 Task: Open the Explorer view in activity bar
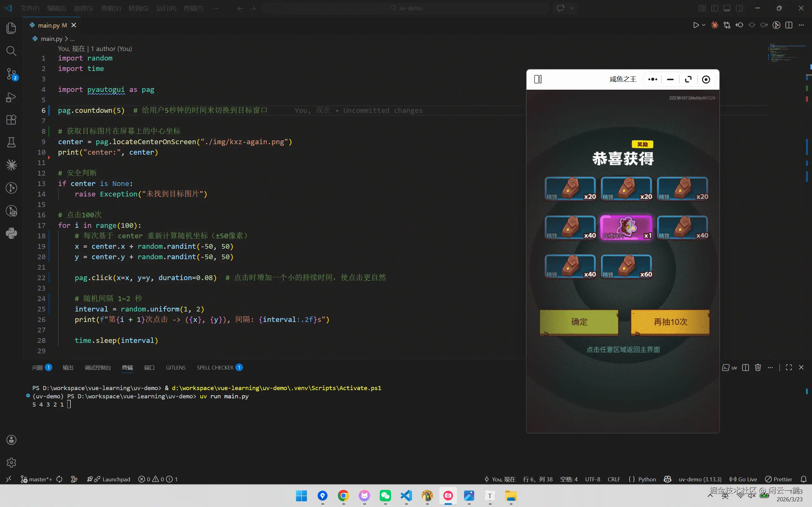click(11, 28)
